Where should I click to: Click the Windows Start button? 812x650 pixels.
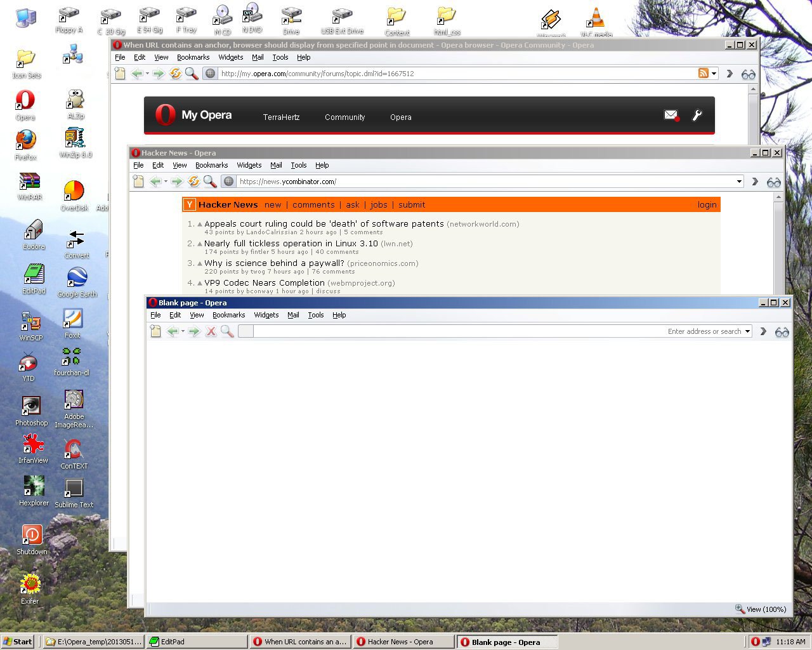click(x=18, y=642)
